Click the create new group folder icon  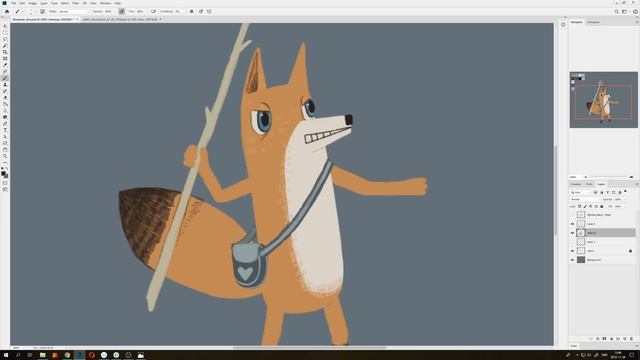coord(618,339)
